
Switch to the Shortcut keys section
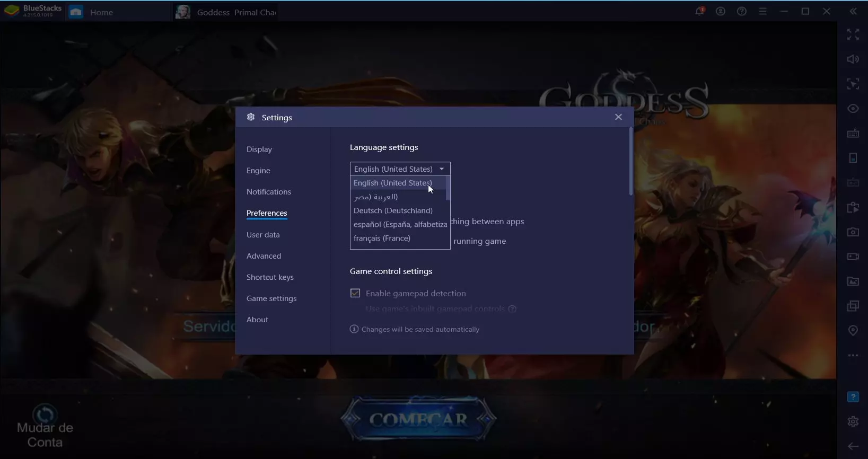pyautogui.click(x=270, y=277)
